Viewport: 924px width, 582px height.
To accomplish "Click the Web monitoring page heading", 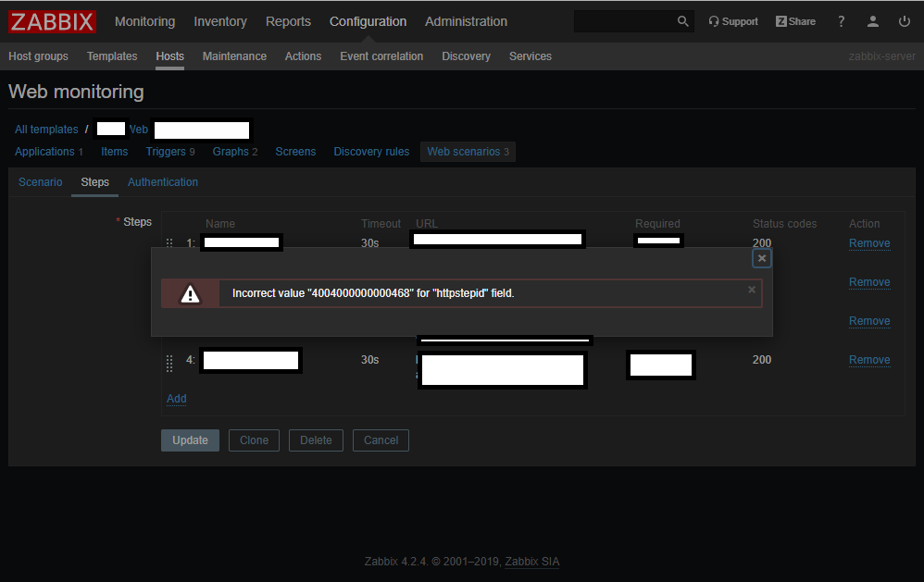I will pos(76,92).
